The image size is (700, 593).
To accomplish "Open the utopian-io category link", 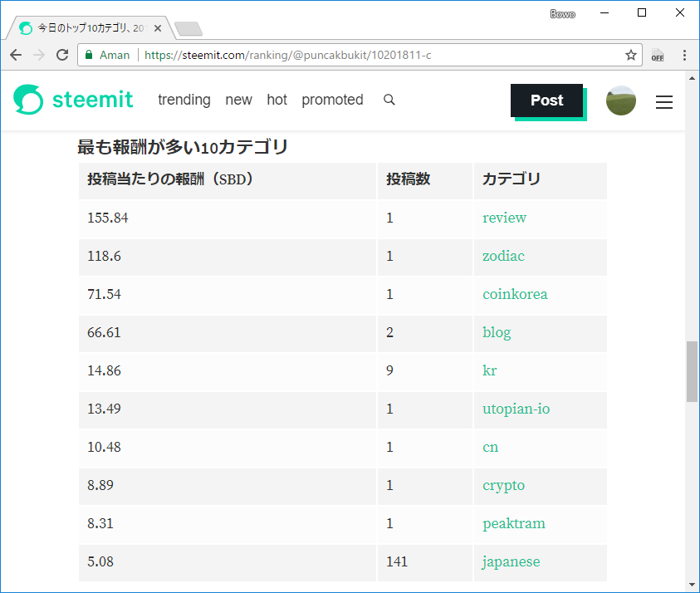I will (516, 409).
